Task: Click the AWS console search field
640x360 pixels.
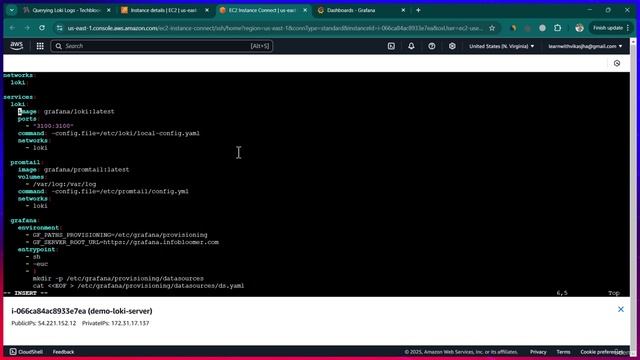Action: [x=162, y=46]
